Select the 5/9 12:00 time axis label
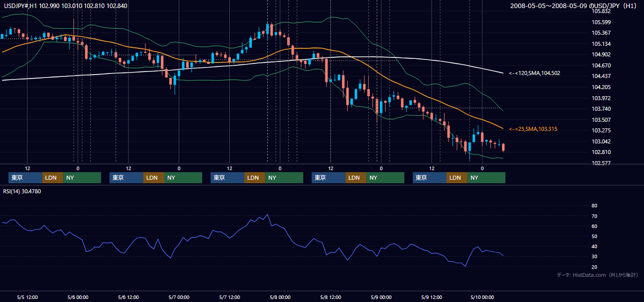 click(x=431, y=297)
